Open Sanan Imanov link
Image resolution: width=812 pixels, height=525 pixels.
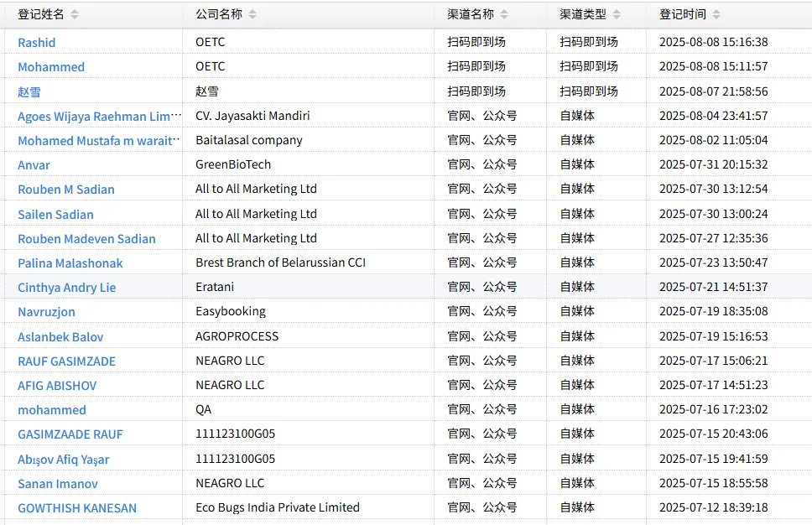click(58, 483)
